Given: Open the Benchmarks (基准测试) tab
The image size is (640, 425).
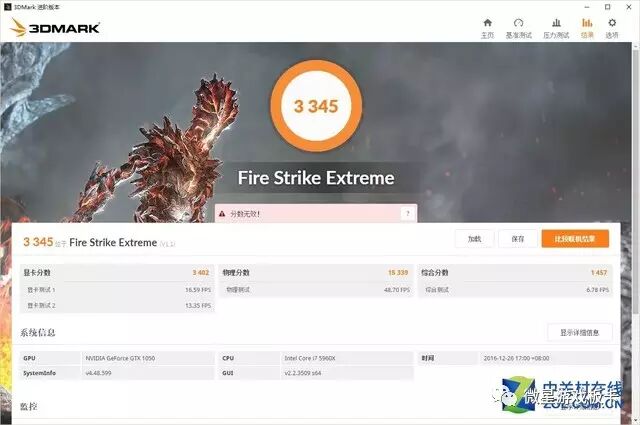Looking at the screenshot, I should point(518,28).
